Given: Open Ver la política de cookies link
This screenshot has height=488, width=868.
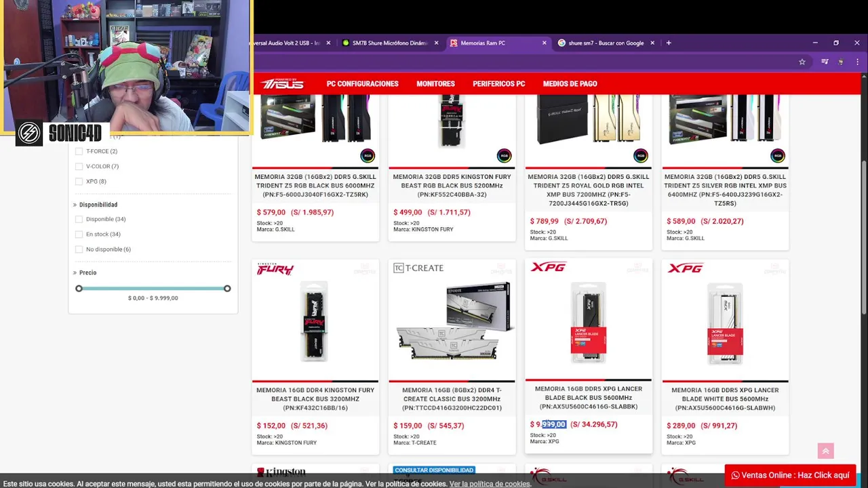Looking at the screenshot, I should click(x=490, y=484).
